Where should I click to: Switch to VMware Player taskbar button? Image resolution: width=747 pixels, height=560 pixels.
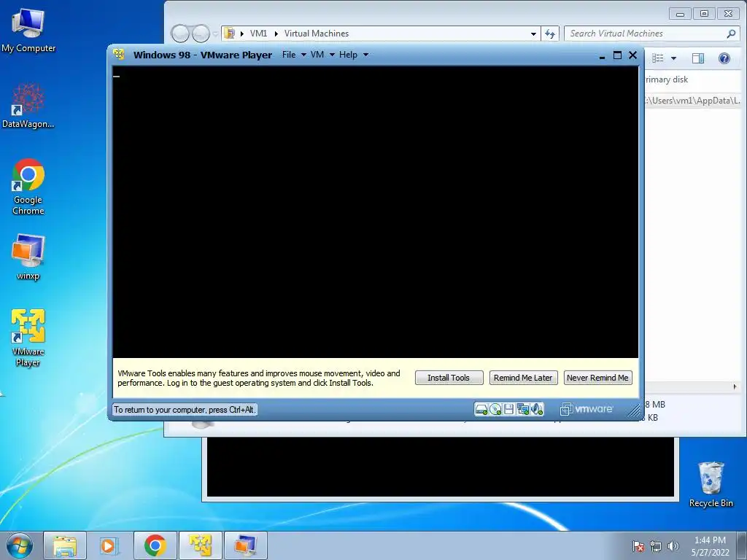200,545
